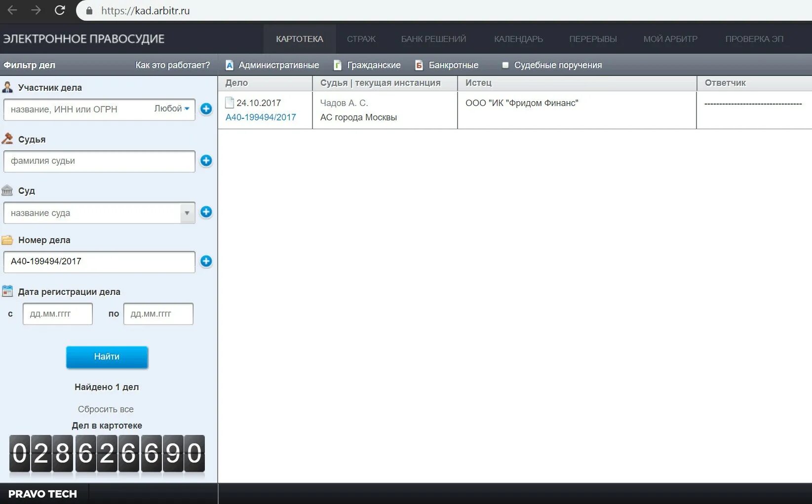Switch to БАНК РЕШЕНИЙ tab
The height and width of the screenshot is (504, 812).
point(433,39)
